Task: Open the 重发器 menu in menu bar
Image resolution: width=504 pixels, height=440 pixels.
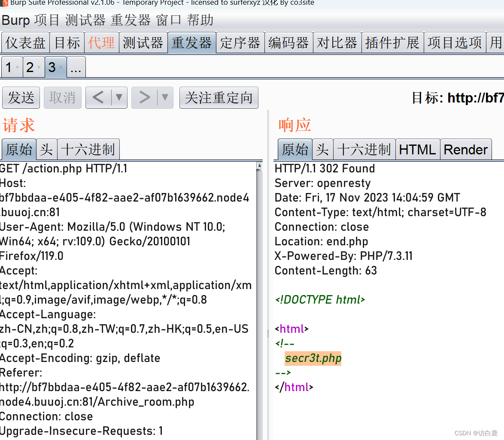Action: tap(131, 20)
